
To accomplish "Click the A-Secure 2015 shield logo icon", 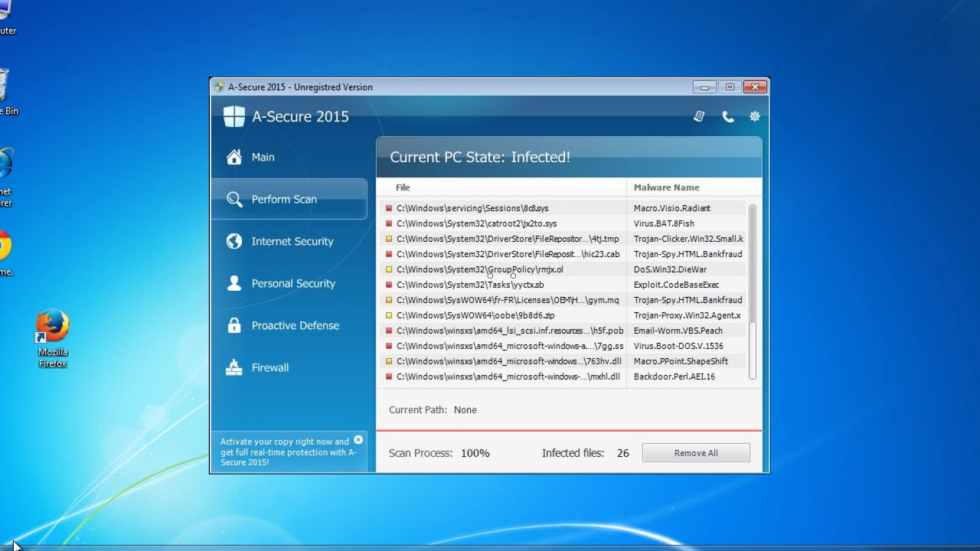I will coord(234,116).
